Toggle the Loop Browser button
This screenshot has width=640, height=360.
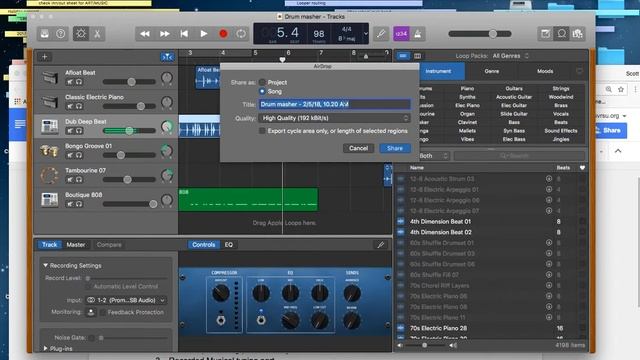562,34
